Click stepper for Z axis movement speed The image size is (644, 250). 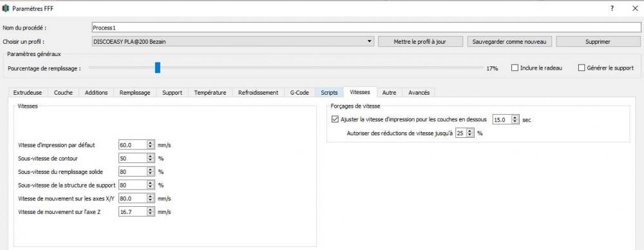[x=151, y=212]
